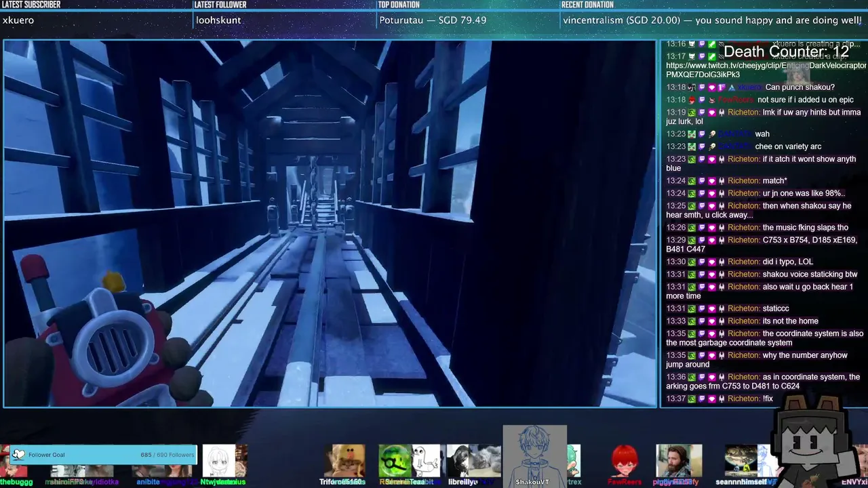The image size is (868, 488).
Task: Click message "ur jn one was like 98%.."
Action: (803, 193)
